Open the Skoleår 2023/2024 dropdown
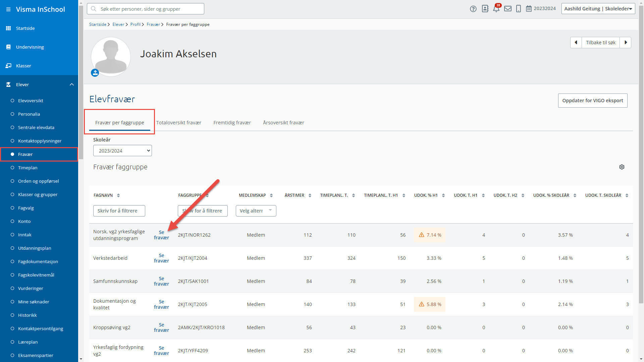 122,150
